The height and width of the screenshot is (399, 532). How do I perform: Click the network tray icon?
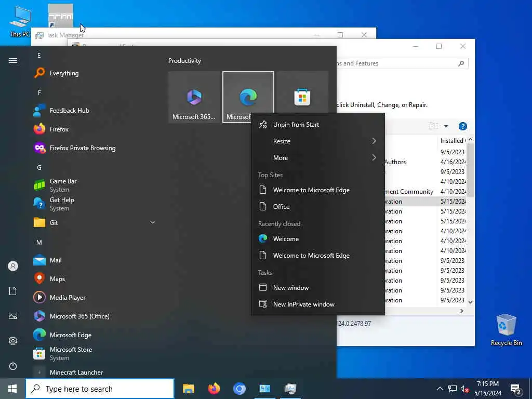click(453, 389)
